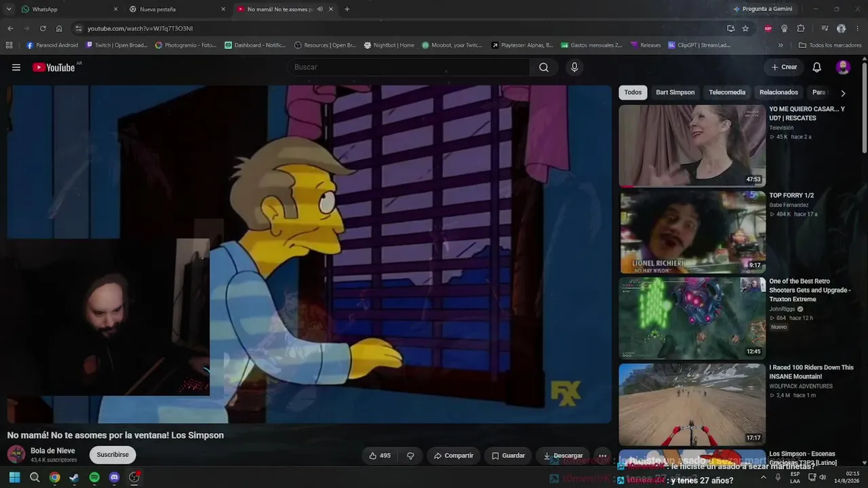Click the Simpsons video player
868x488 pixels.
tap(309, 254)
